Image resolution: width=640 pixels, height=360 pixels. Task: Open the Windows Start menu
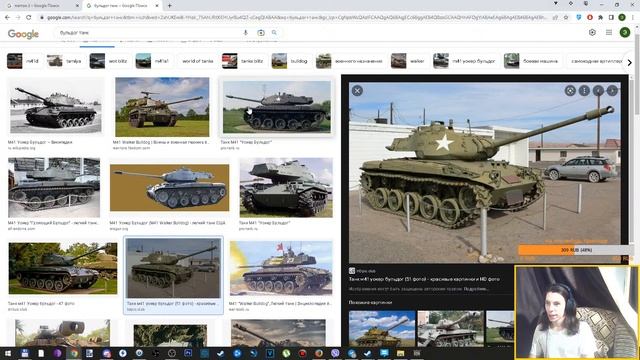coord(8,353)
